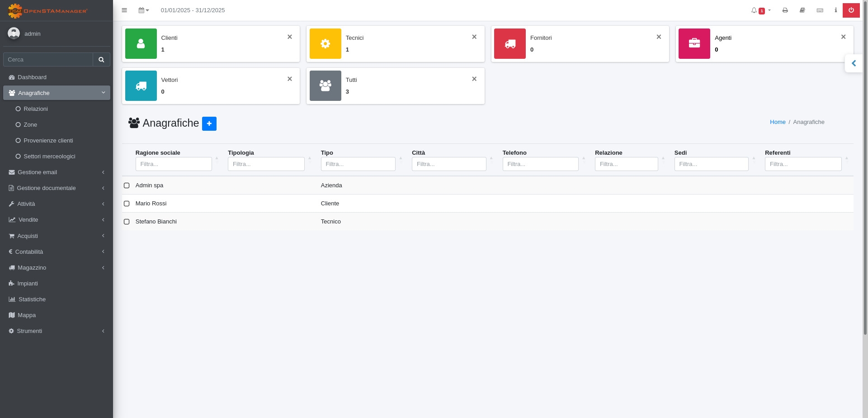Open the Zone submenu item

coord(30,125)
